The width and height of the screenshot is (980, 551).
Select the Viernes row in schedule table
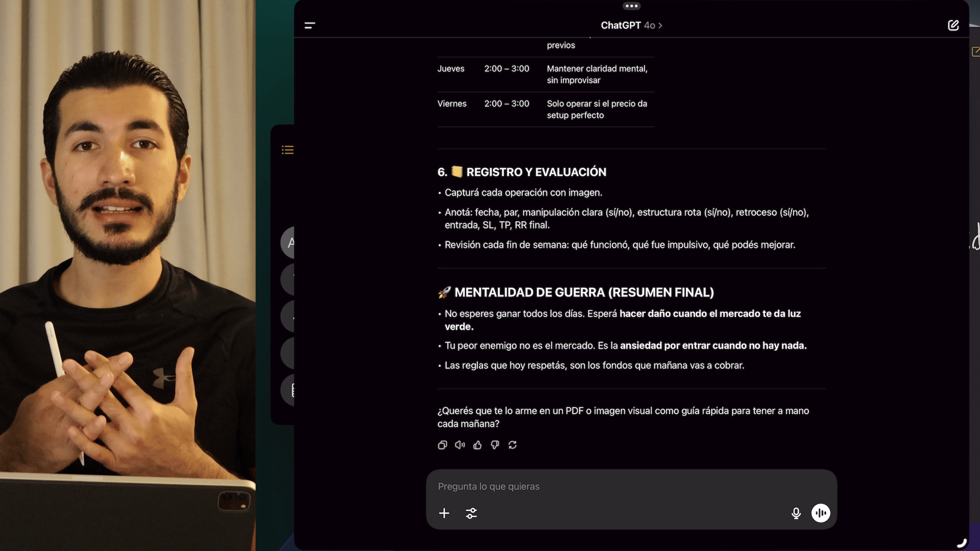[x=546, y=109]
